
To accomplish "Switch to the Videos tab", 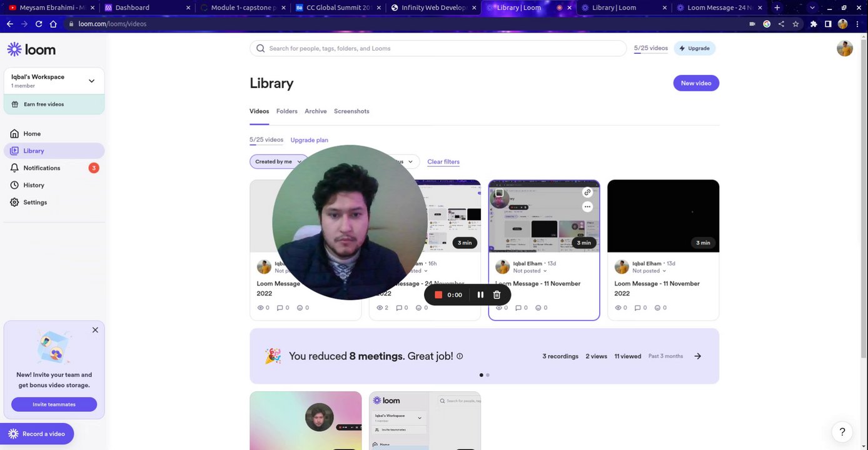I will tap(259, 111).
